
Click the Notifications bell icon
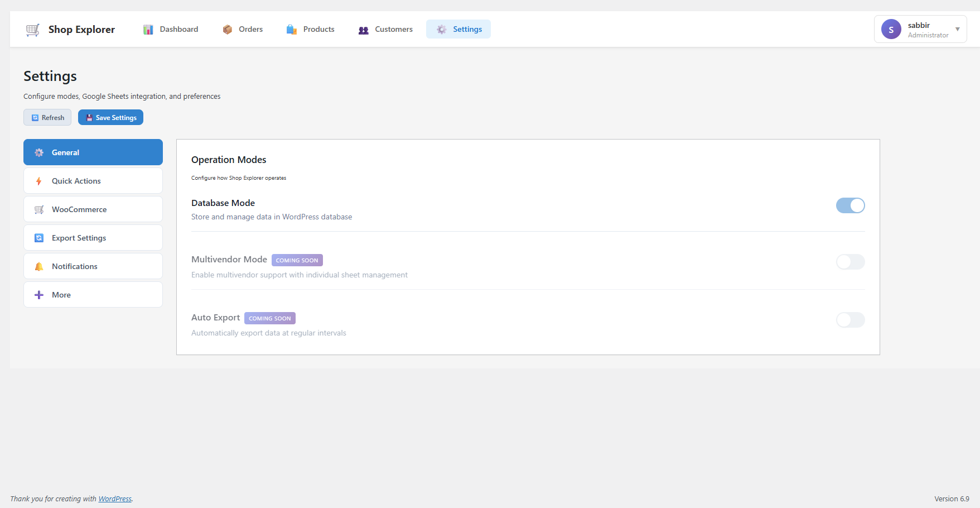click(x=39, y=266)
